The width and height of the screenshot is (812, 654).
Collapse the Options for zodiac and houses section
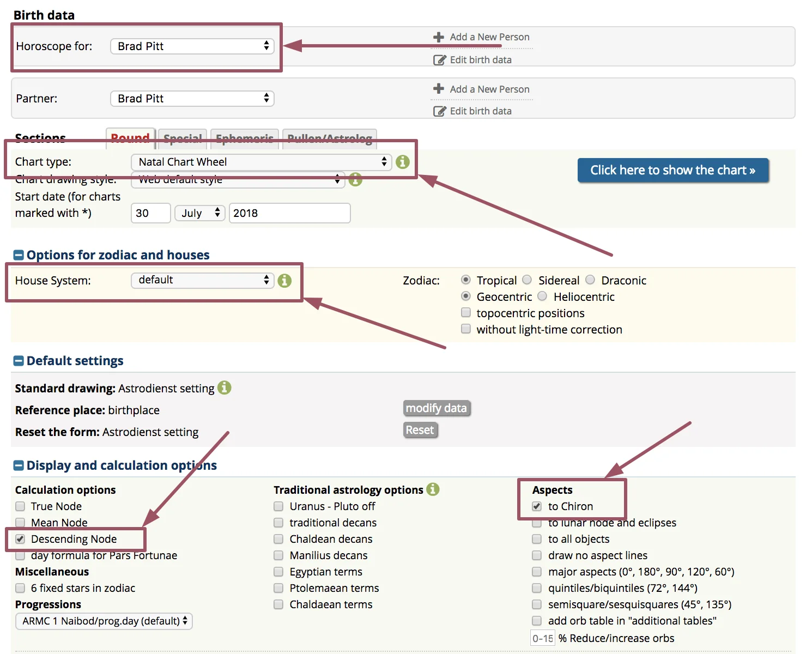[19, 255]
